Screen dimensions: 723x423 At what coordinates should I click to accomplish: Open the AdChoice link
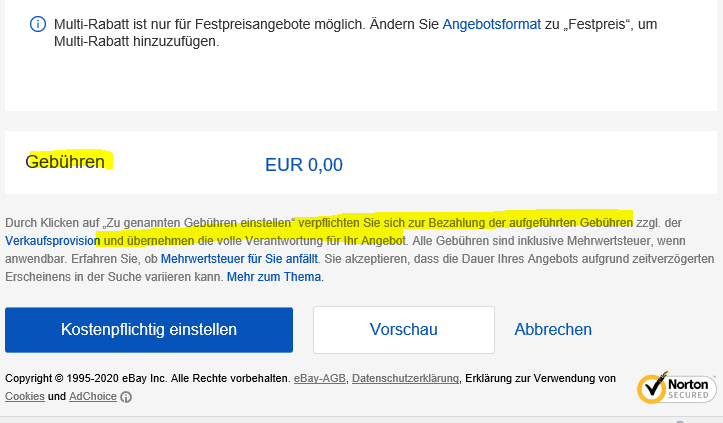pos(91,396)
